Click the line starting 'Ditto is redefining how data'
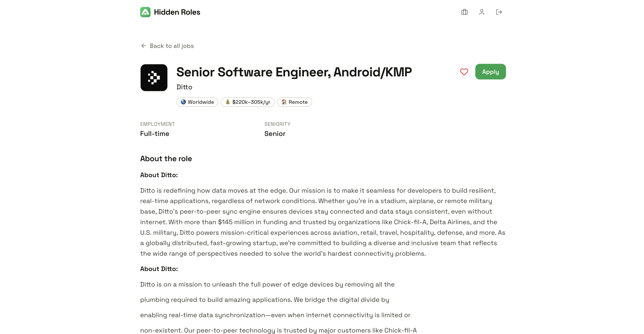Screen dimensions: 644x334 click(318, 191)
